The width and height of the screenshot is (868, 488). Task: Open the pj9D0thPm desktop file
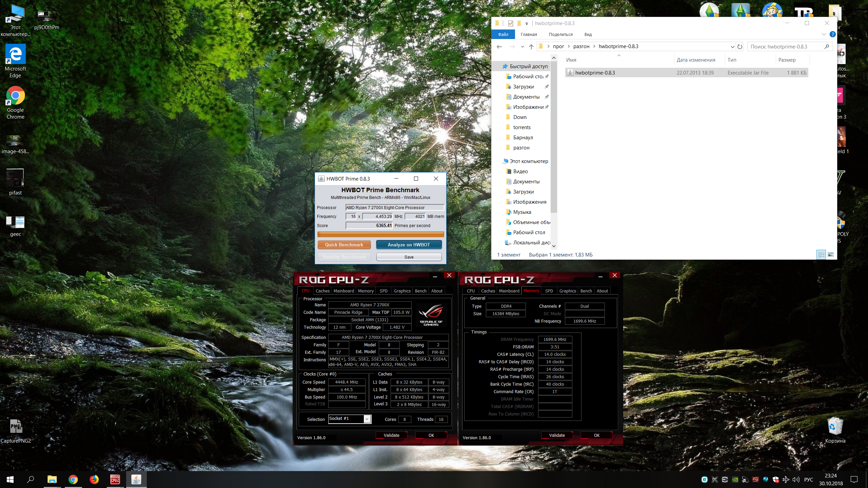click(46, 20)
